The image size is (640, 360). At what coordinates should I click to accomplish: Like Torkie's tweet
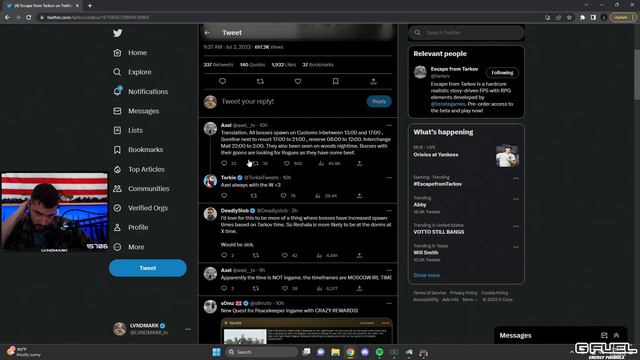[283, 196]
